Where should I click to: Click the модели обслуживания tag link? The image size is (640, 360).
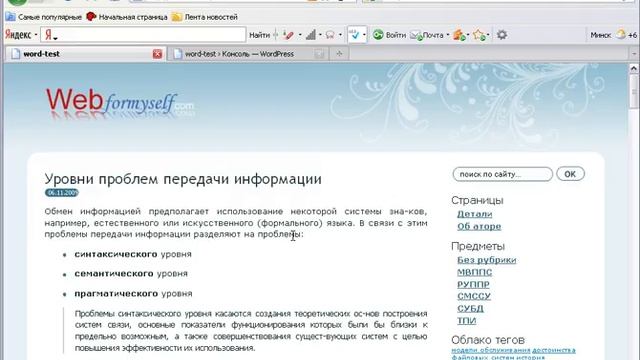click(491, 350)
